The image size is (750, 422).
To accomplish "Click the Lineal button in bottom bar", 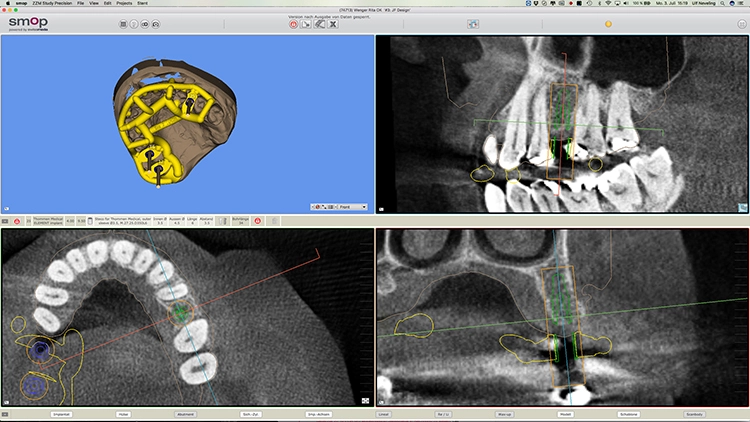I will [383, 414].
